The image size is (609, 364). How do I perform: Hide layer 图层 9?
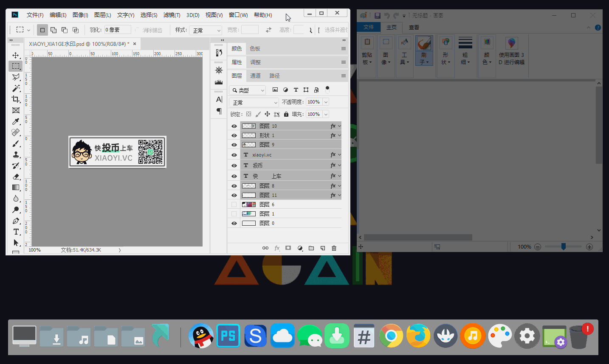[x=234, y=145]
